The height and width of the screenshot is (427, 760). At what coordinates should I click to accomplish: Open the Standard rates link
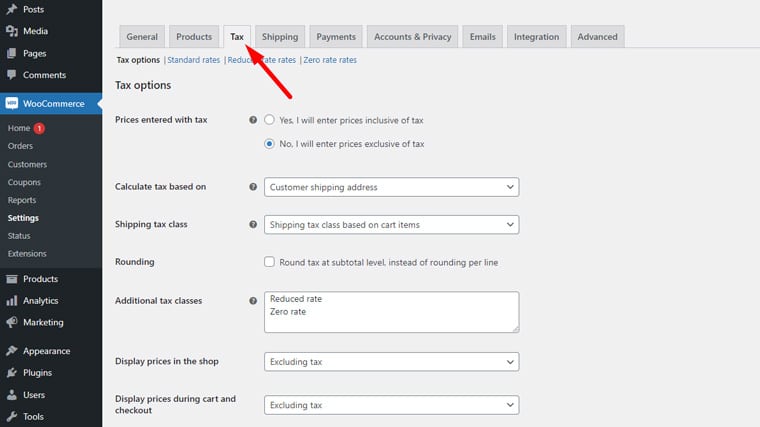[x=194, y=60]
